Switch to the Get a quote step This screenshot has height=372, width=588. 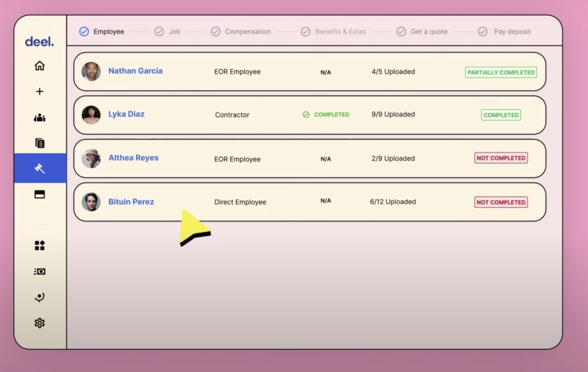click(428, 32)
